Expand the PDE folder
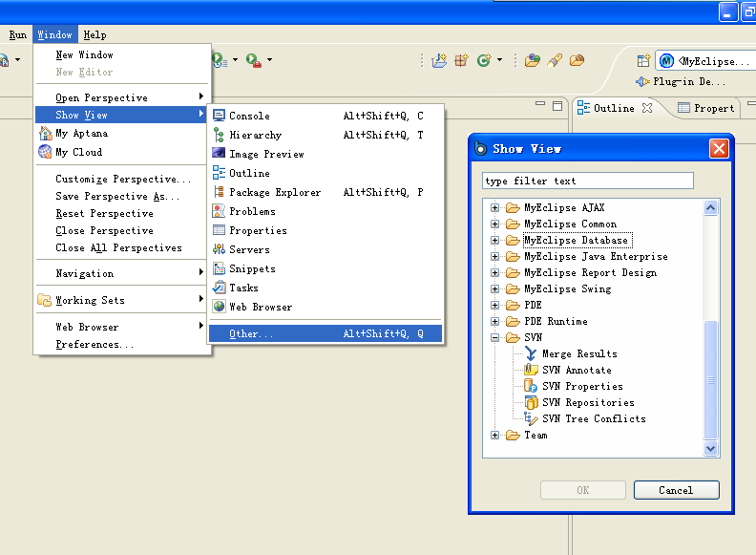 click(494, 305)
